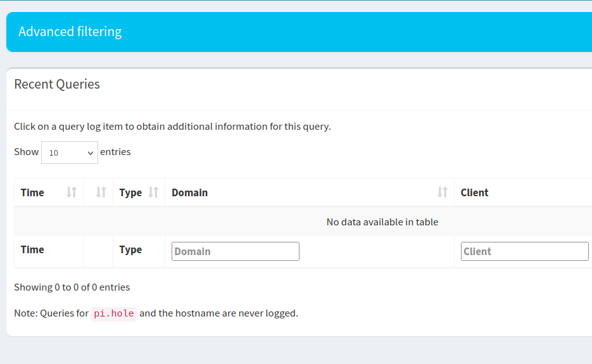Click the Type label in table footer
This screenshot has height=364, width=592.
[x=130, y=249]
